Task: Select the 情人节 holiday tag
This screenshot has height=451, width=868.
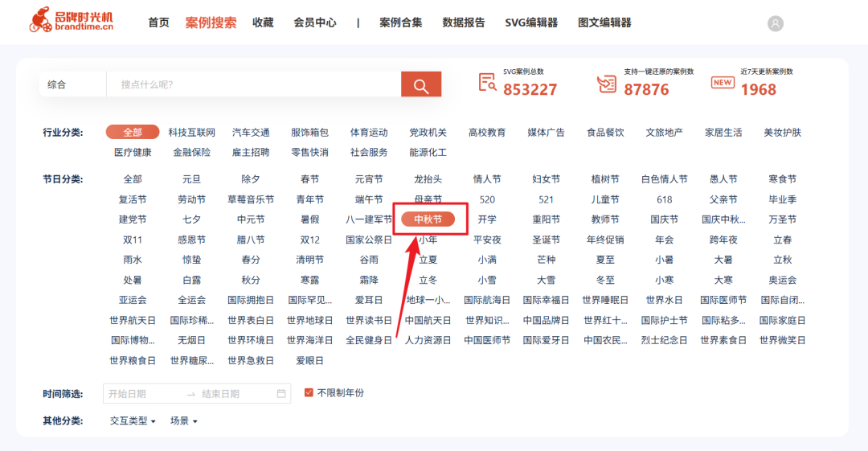Action: 487,179
